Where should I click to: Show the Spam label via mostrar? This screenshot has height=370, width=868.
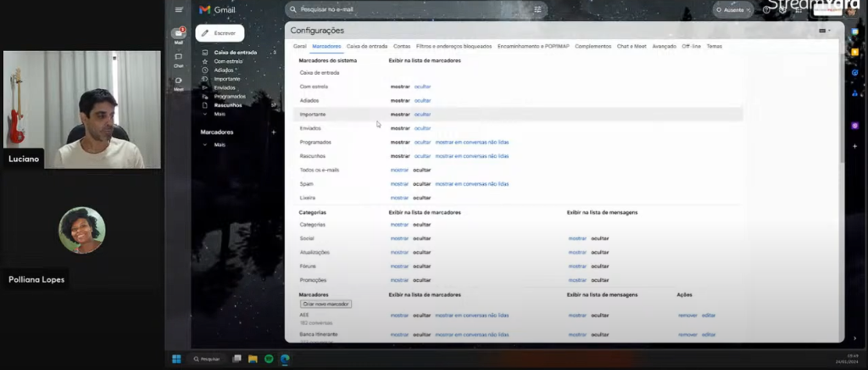398,183
